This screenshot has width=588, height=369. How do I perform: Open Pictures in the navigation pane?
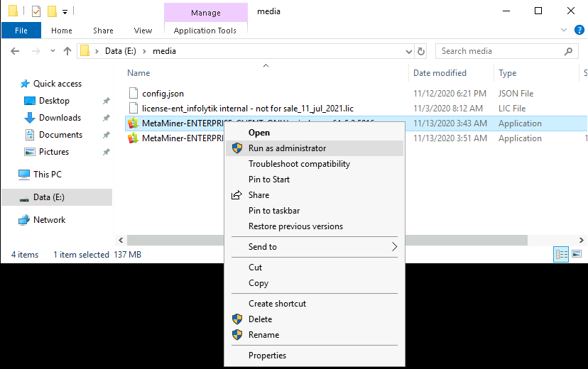(54, 152)
